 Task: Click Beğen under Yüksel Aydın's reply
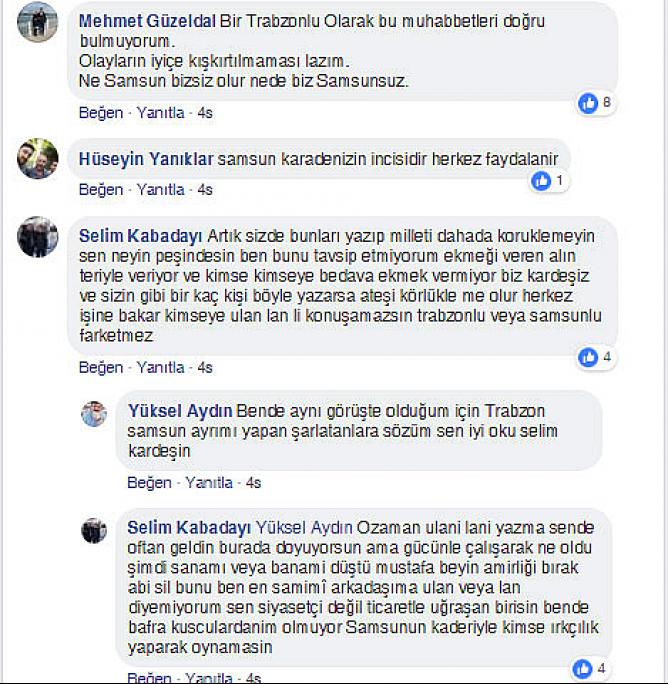149,483
